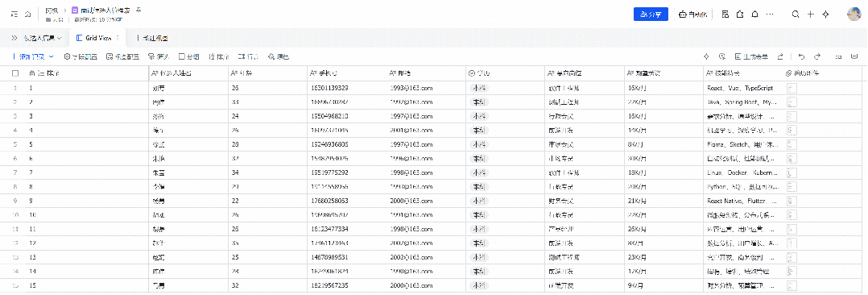Open the user avatar menu
The width and height of the screenshot is (868, 295).
coord(854,15)
